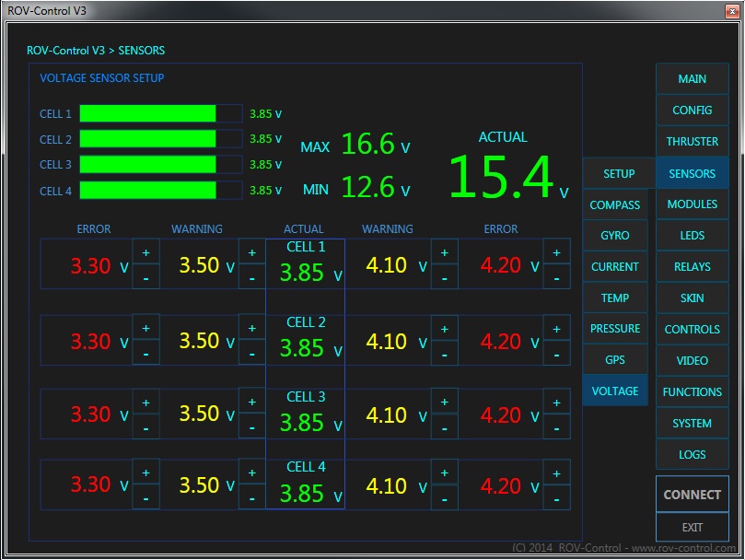
Task: View the LOGS page
Action: point(692,454)
